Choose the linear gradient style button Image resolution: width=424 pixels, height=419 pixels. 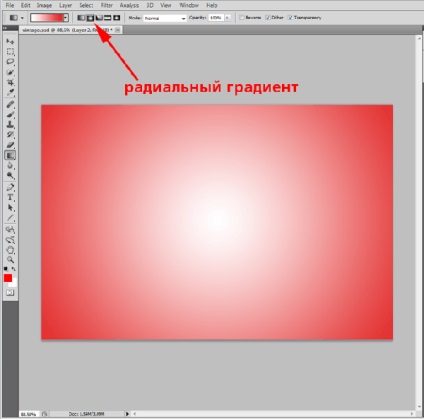click(81, 18)
